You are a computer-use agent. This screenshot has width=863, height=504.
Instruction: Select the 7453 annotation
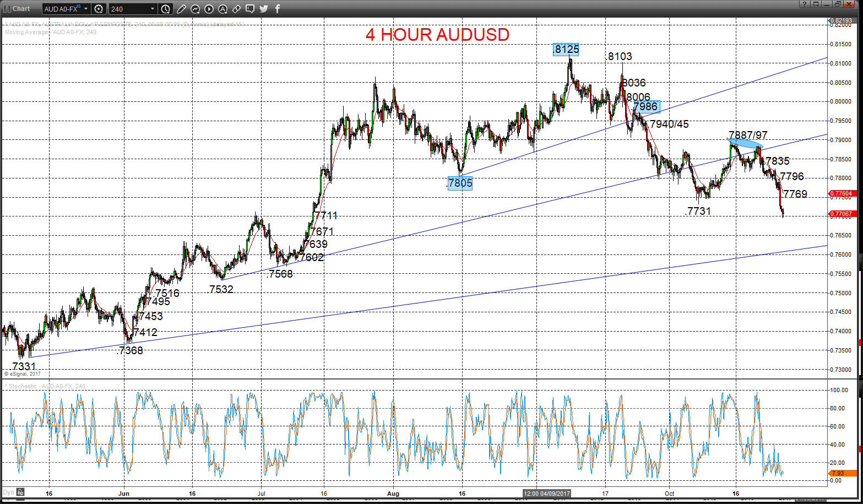[151, 316]
